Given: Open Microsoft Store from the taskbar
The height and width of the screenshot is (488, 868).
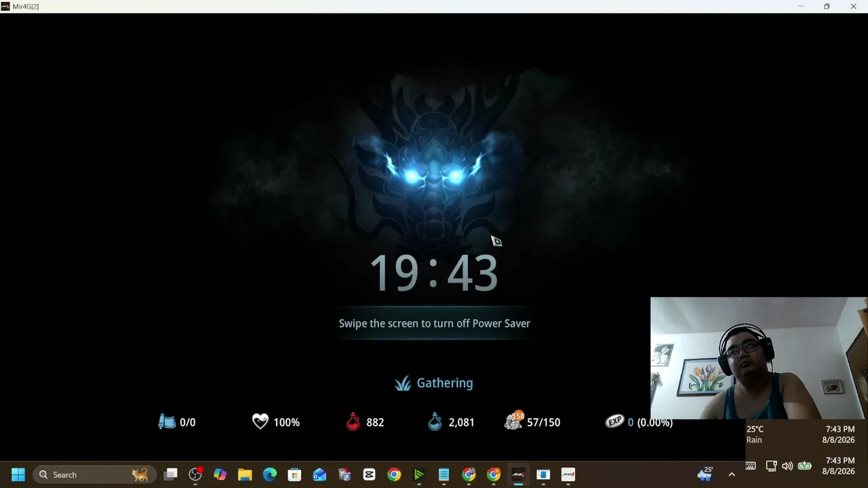Looking at the screenshot, I should point(294,474).
